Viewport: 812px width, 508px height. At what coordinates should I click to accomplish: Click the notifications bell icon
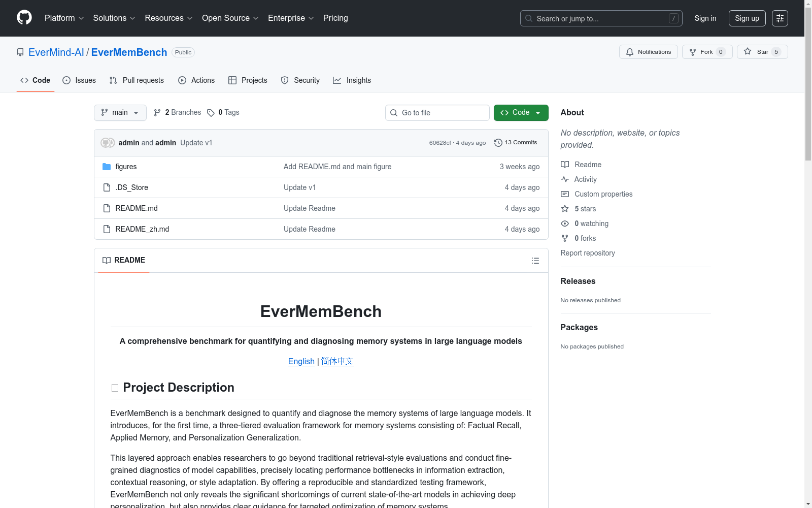click(x=630, y=52)
